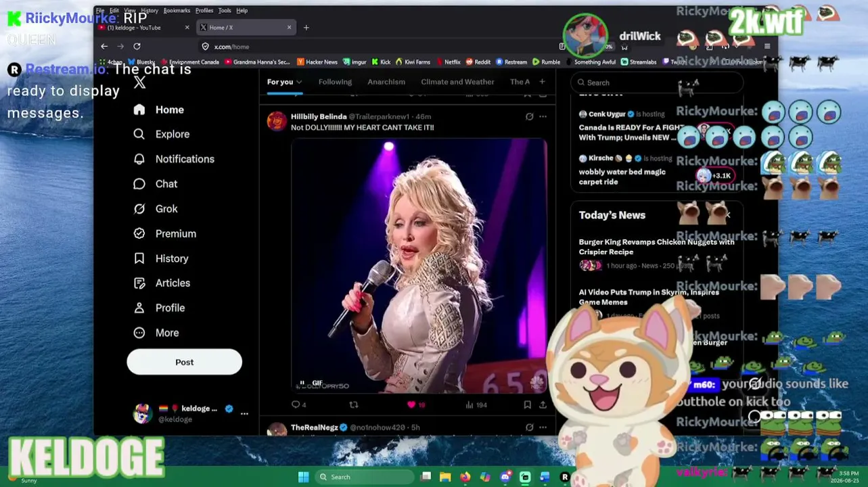Viewport: 868px width, 487px height.
Task: Reload the current page
Action: coord(137,47)
